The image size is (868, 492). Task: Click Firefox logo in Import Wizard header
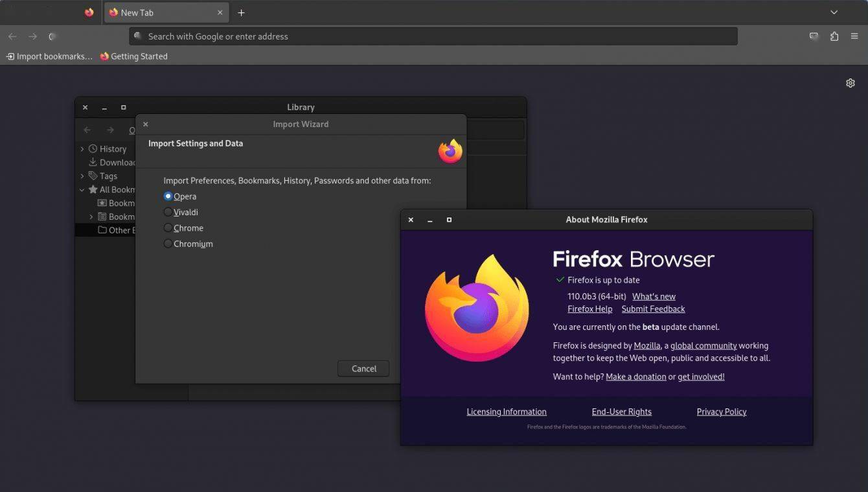click(x=450, y=151)
